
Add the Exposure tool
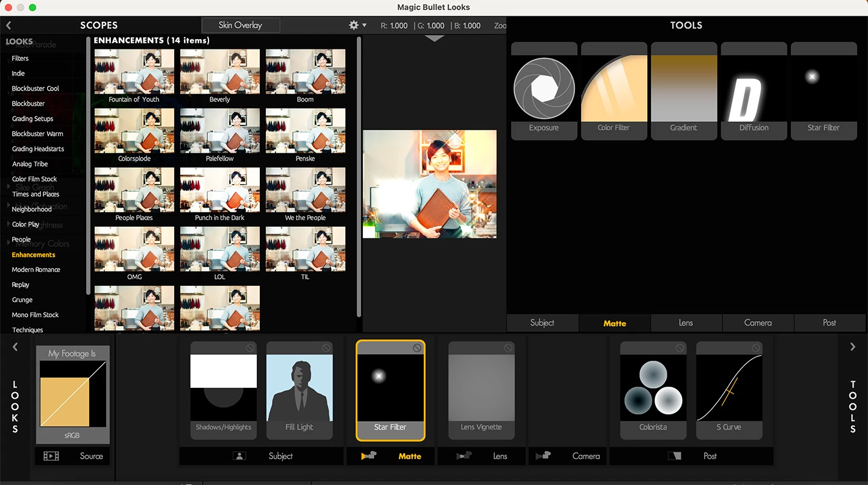544,91
